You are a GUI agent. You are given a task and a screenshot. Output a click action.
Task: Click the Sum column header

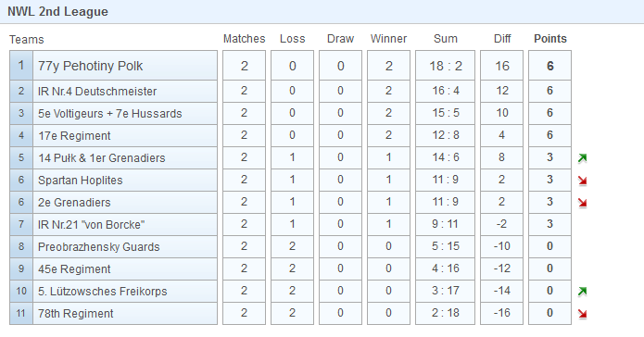[445, 39]
